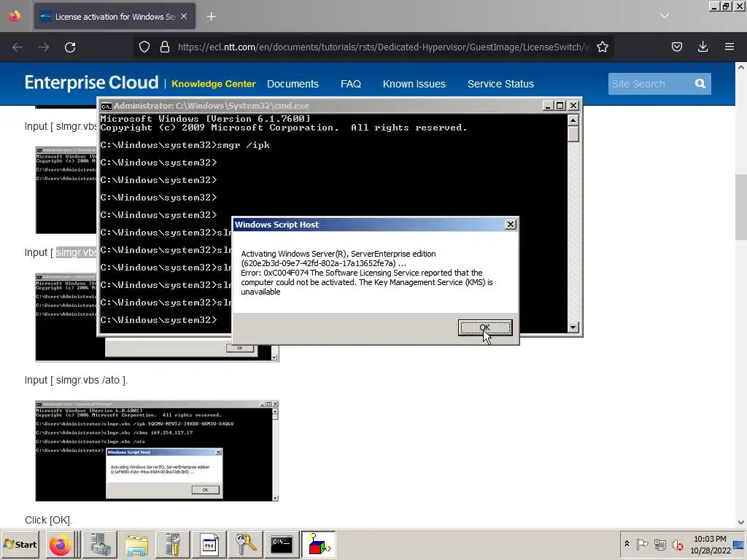Show hidden tray icons arrow

627,544
